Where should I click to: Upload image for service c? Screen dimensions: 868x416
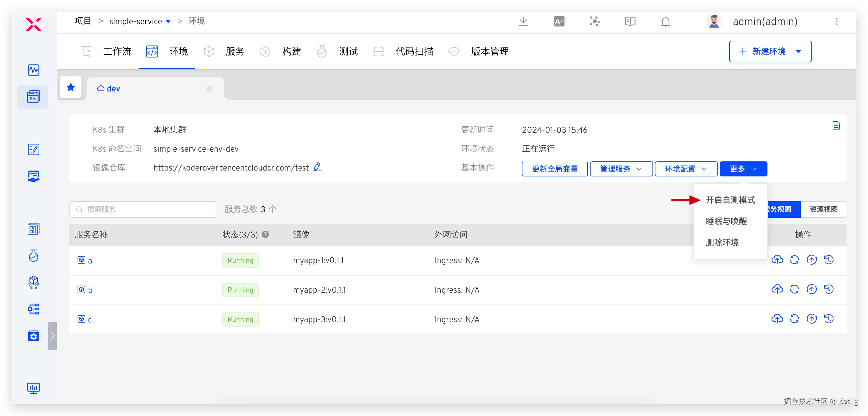(777, 319)
